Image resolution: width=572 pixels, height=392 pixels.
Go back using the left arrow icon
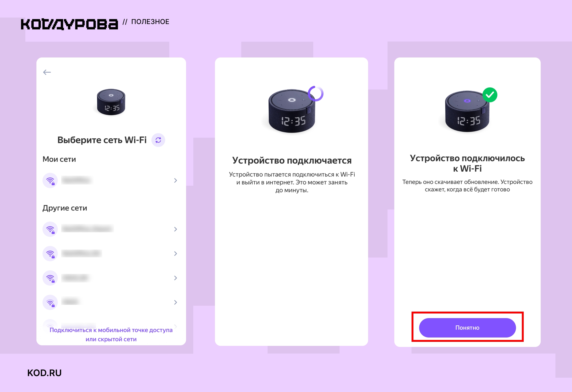[47, 72]
